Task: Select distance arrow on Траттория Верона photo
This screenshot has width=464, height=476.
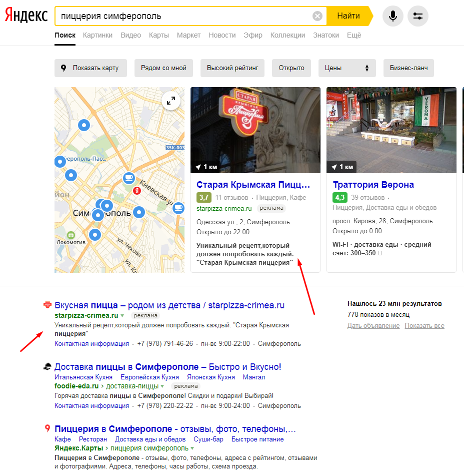Action: pos(334,167)
